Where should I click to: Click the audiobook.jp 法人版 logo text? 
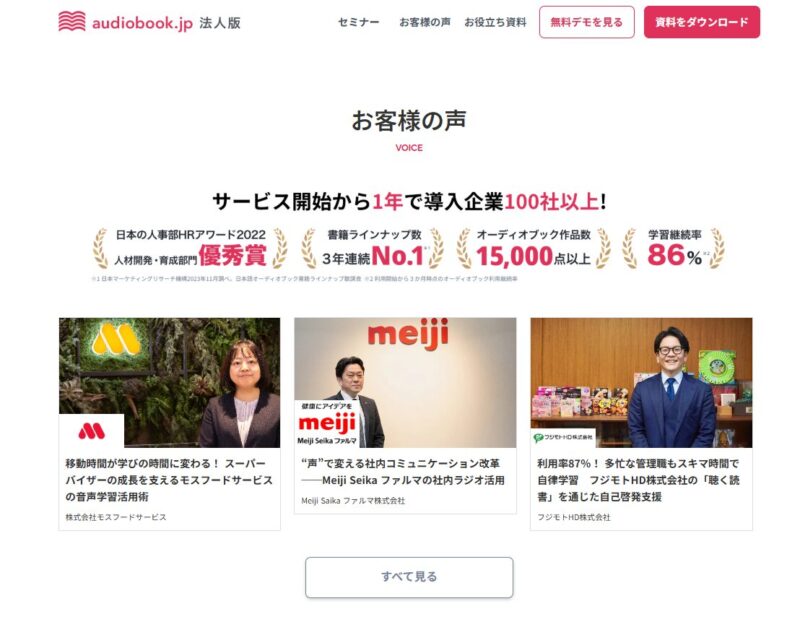[x=166, y=23]
